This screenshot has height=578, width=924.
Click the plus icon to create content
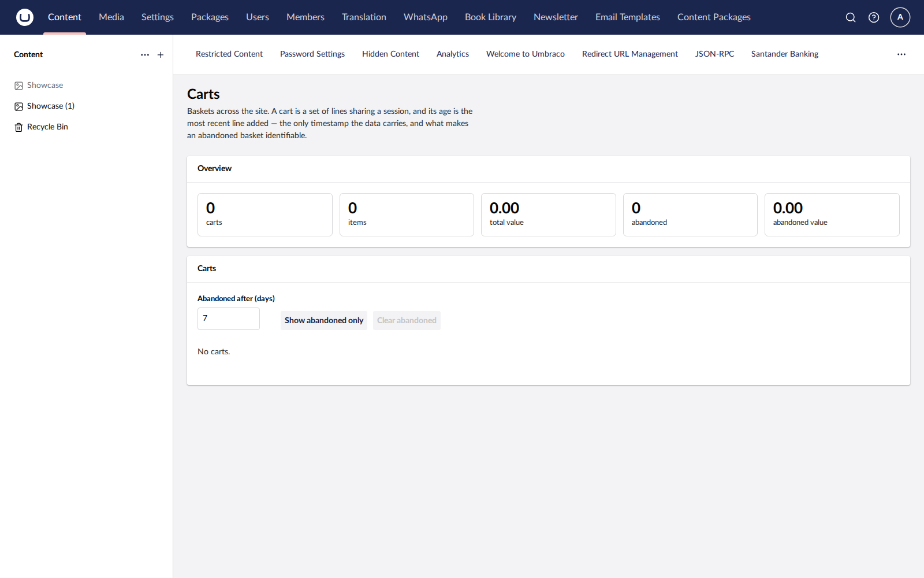(x=161, y=55)
